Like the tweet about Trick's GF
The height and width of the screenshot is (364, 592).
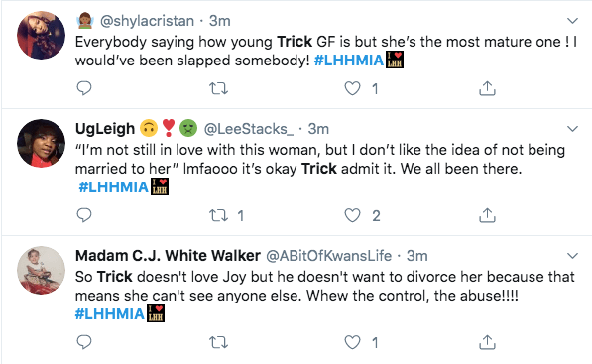[x=352, y=88]
